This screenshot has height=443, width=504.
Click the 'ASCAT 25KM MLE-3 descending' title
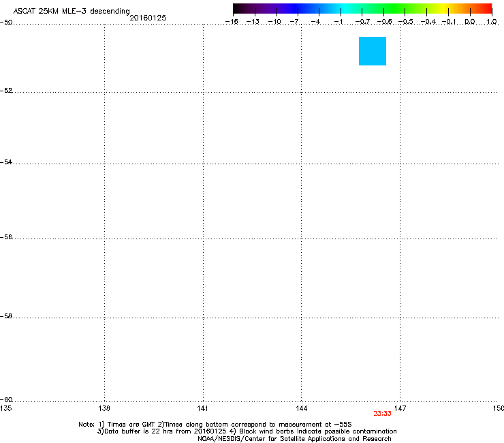(72, 11)
